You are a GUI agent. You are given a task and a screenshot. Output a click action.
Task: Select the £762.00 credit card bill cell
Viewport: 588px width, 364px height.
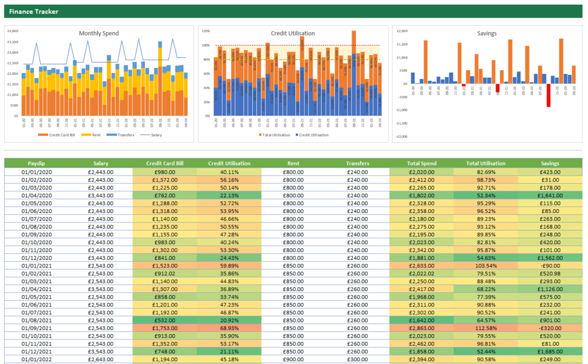(164, 195)
